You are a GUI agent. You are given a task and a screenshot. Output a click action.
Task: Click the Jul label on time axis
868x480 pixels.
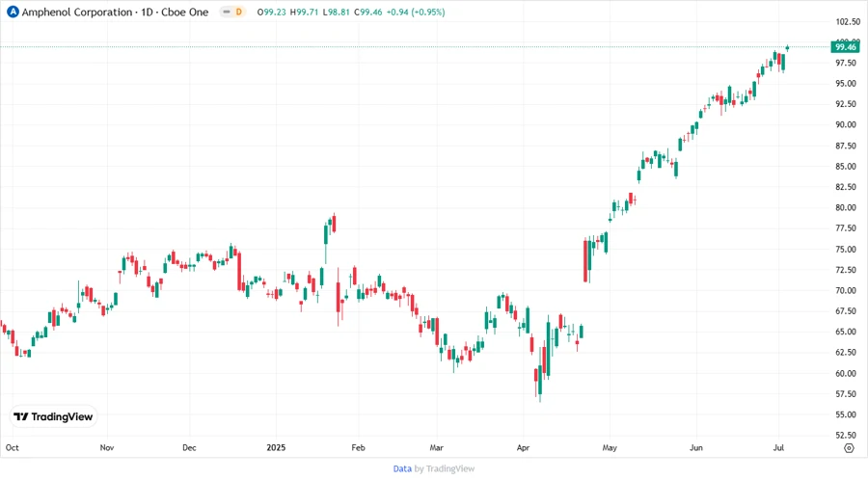pos(778,447)
